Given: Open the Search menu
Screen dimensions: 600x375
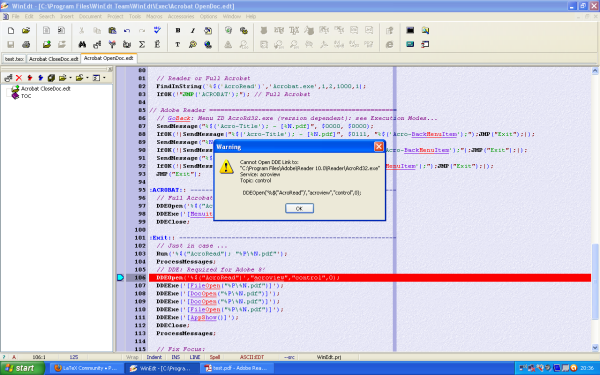Looking at the screenshot, I should 47,16.
